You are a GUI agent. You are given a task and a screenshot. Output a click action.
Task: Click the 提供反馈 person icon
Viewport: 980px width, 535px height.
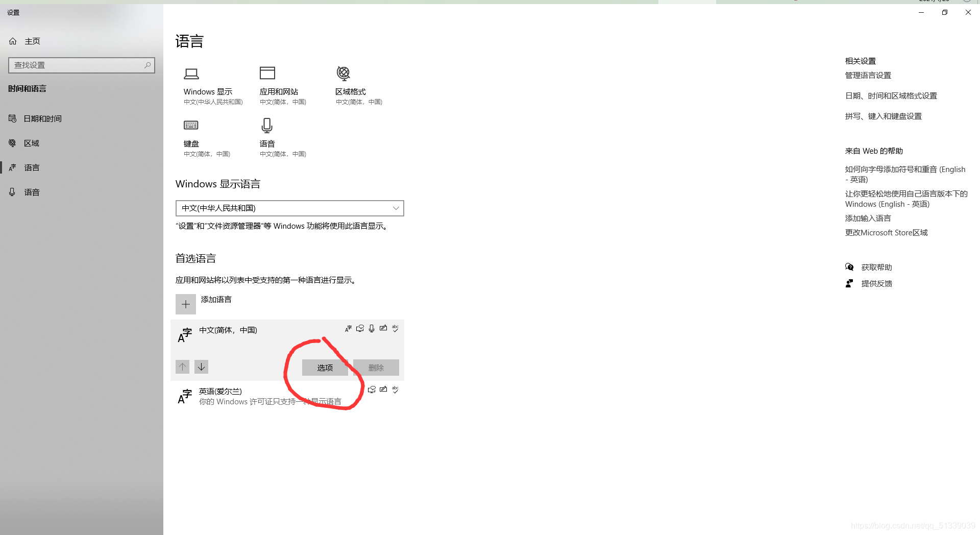click(x=849, y=283)
